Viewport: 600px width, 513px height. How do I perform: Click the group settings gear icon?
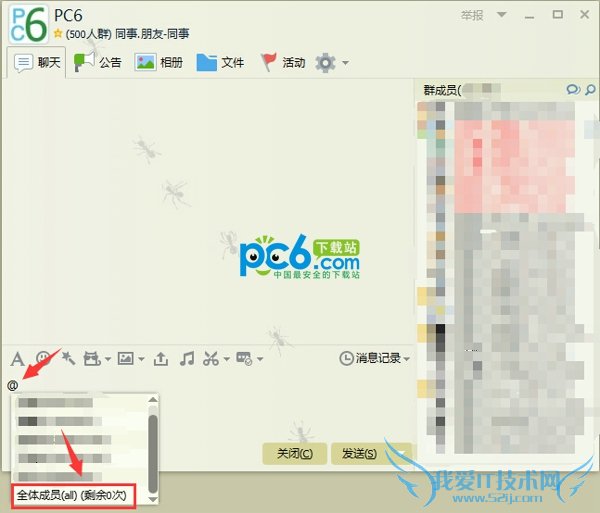tap(326, 63)
